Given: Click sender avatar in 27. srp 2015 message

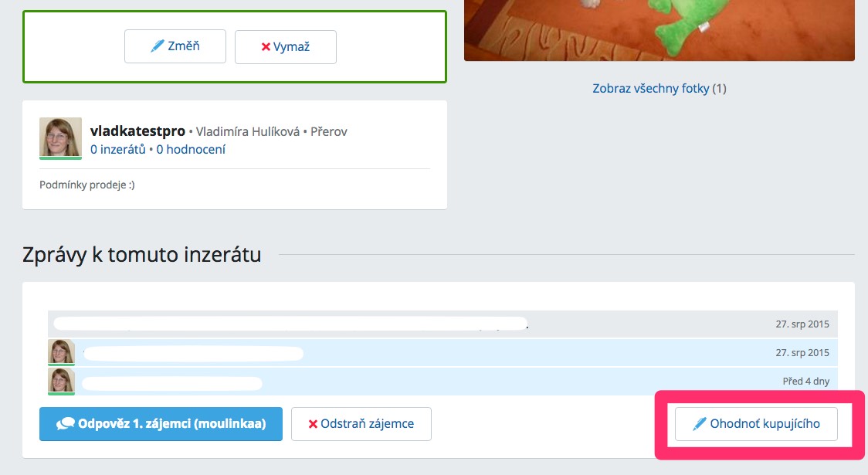Looking at the screenshot, I should [x=62, y=353].
